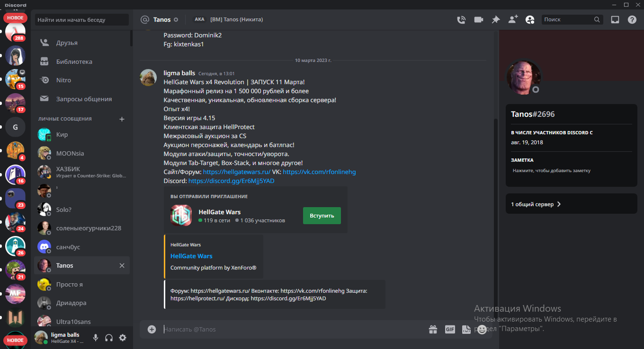
Task: Close the Tanos DM from the list
Action: coord(122,266)
